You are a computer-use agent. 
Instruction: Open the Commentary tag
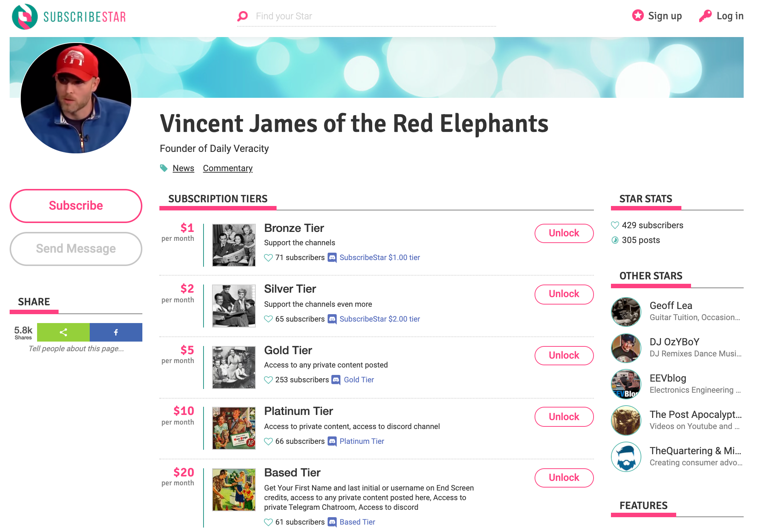coord(228,168)
